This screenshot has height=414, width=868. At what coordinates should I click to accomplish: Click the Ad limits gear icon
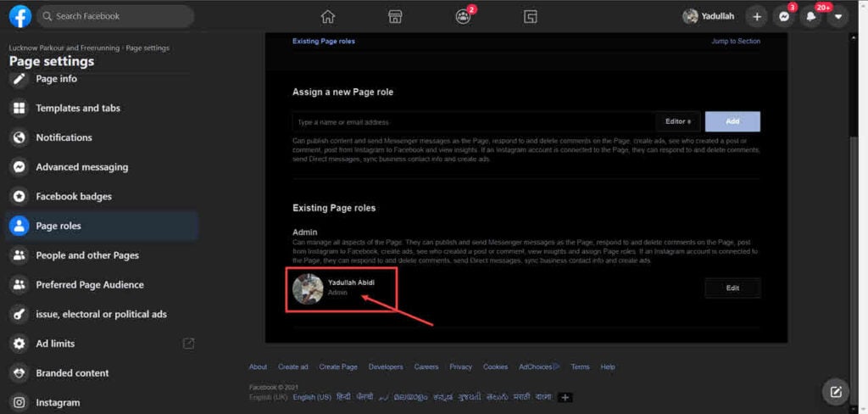tap(19, 344)
